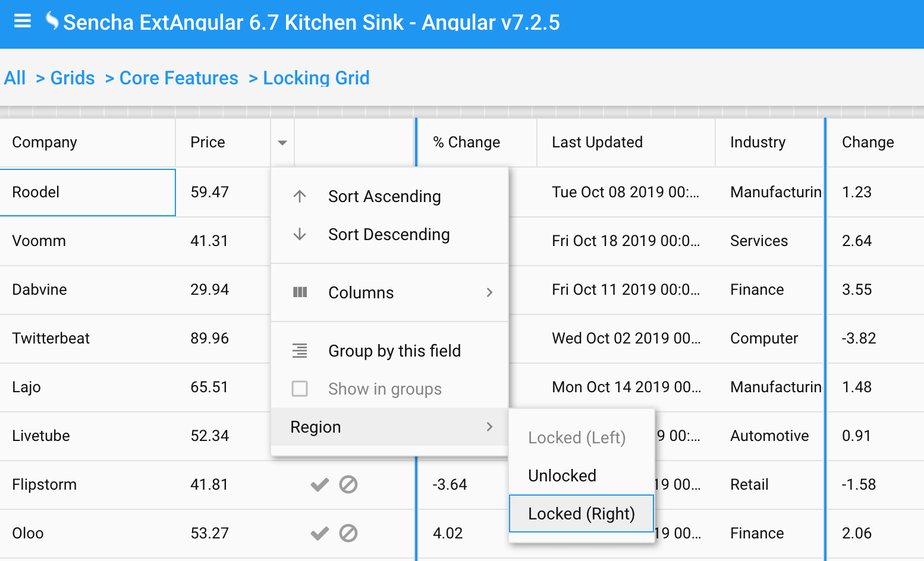Click the ban icon in Oloo row
The image size is (924, 561).
point(348,534)
